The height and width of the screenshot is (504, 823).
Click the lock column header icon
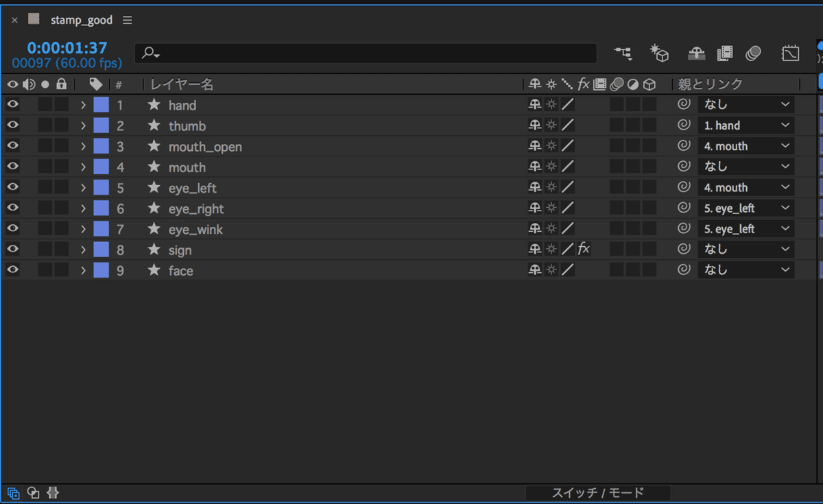pos(62,84)
